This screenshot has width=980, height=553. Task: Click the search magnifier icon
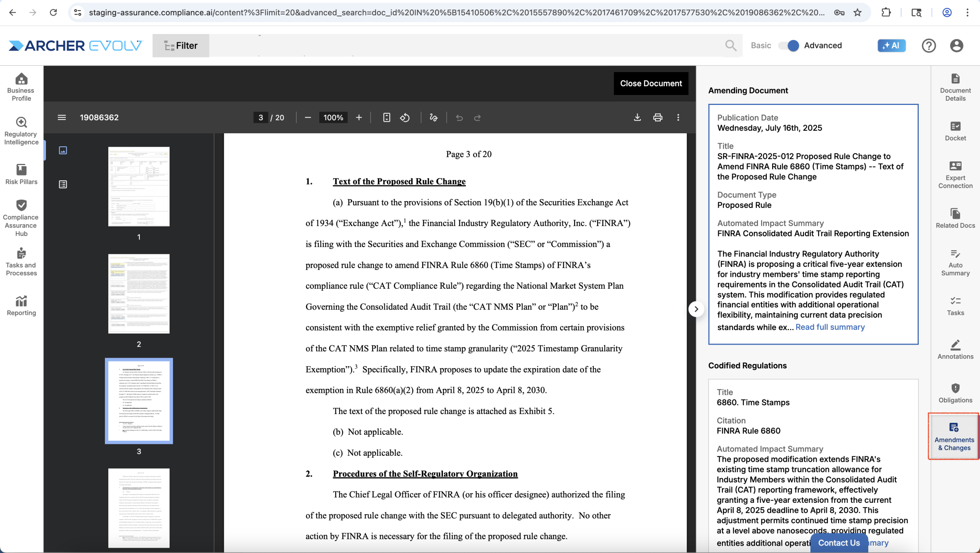click(x=731, y=46)
